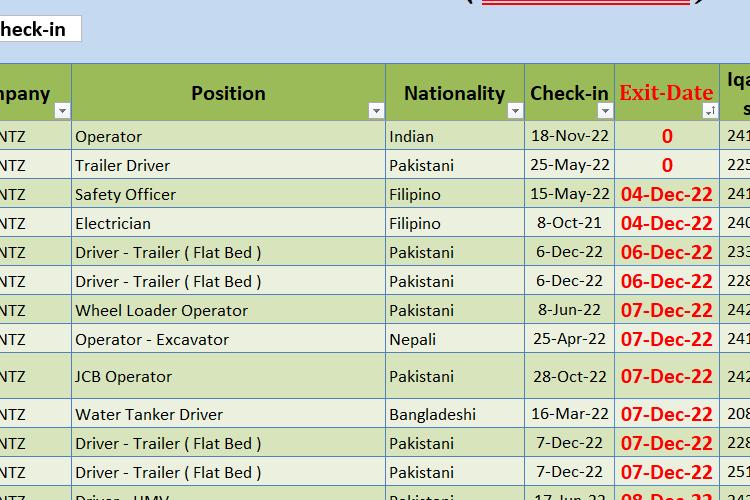
Task: Click the JCB Operator cell
Action: coord(228,376)
